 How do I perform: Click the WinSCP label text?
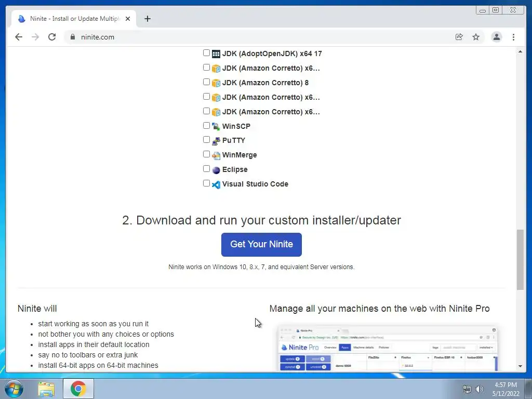pyautogui.click(x=236, y=126)
